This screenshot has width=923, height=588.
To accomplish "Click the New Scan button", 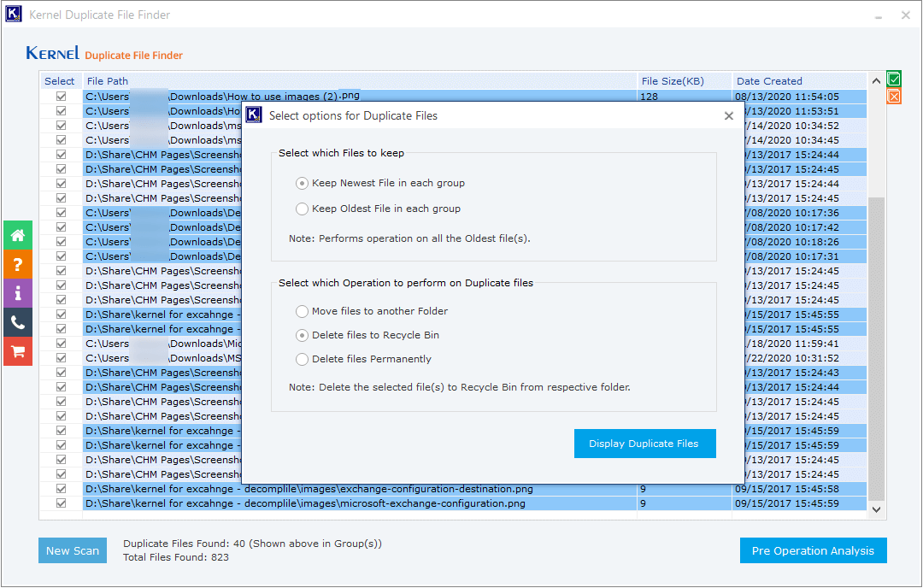I will coord(73,550).
